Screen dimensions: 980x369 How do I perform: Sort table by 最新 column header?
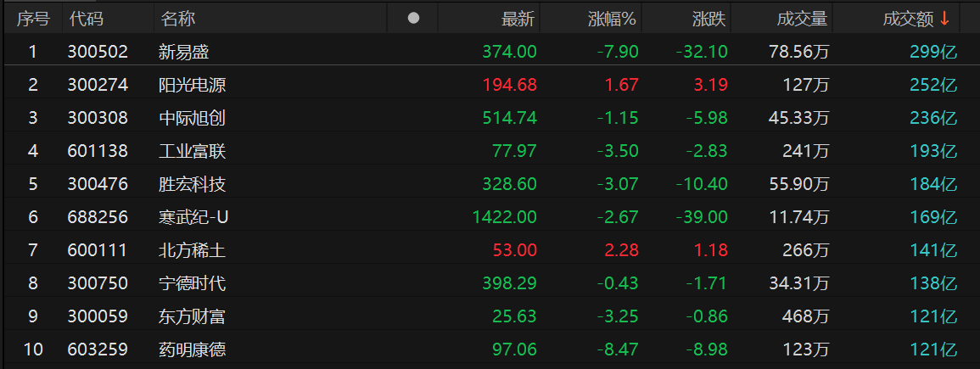(x=518, y=20)
